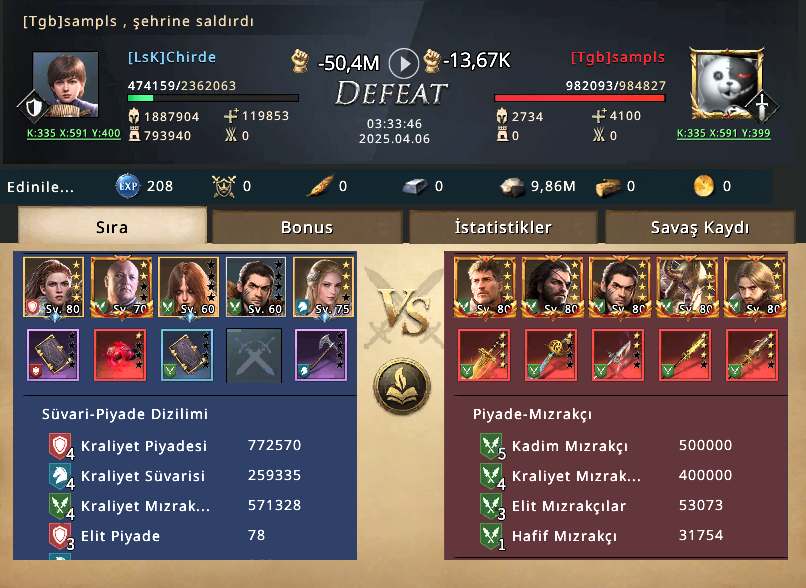The image size is (806, 588).
Task: Open the Bonus tab
Action: pos(307,227)
